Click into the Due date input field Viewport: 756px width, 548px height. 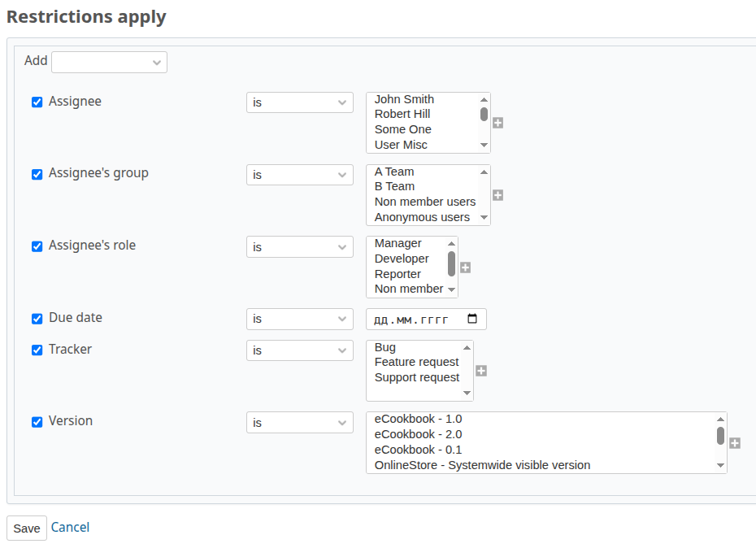pos(411,320)
